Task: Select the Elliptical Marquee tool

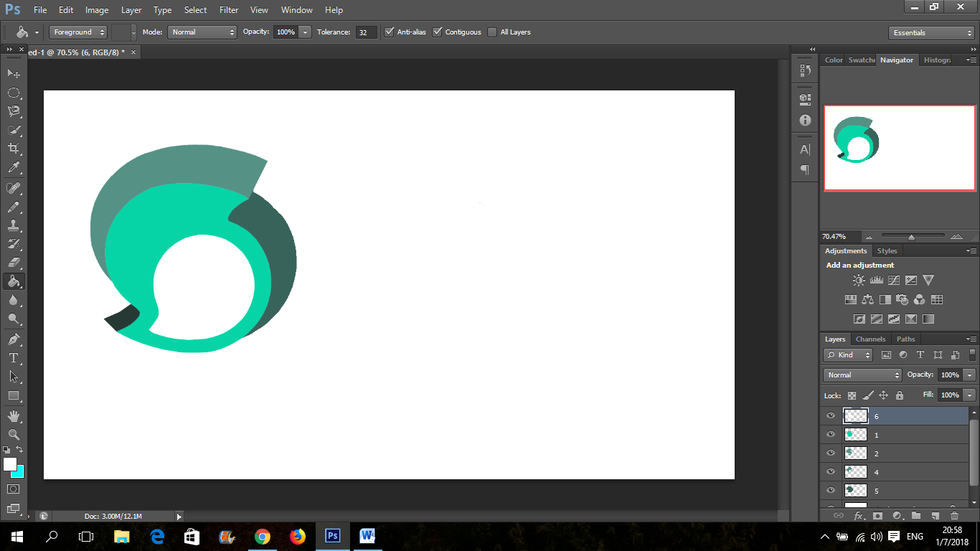Action: pyautogui.click(x=14, y=93)
